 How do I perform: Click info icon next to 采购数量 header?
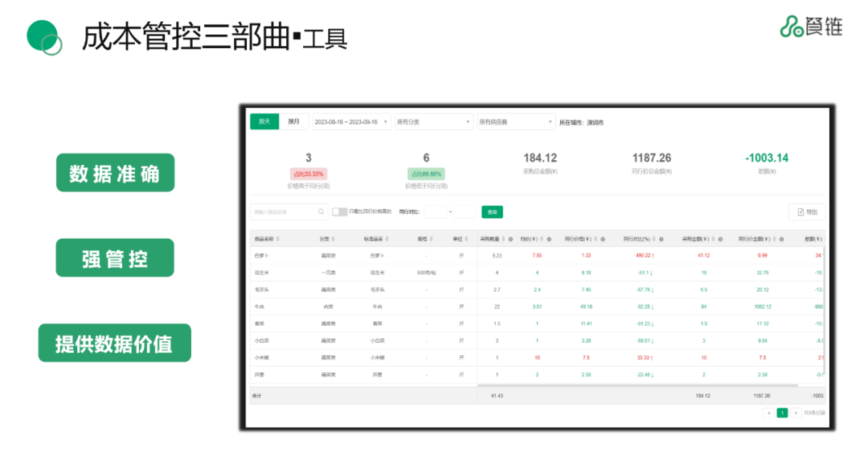click(x=511, y=239)
